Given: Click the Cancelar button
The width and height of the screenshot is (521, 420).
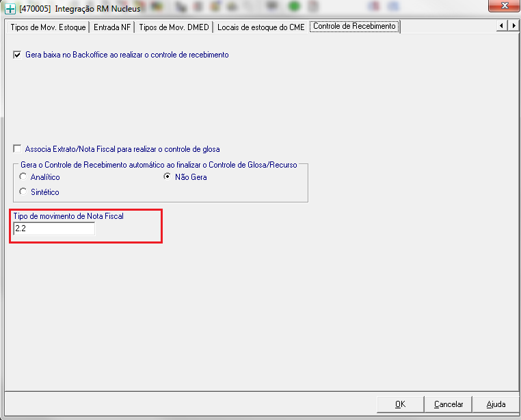Looking at the screenshot, I should coord(449,404).
